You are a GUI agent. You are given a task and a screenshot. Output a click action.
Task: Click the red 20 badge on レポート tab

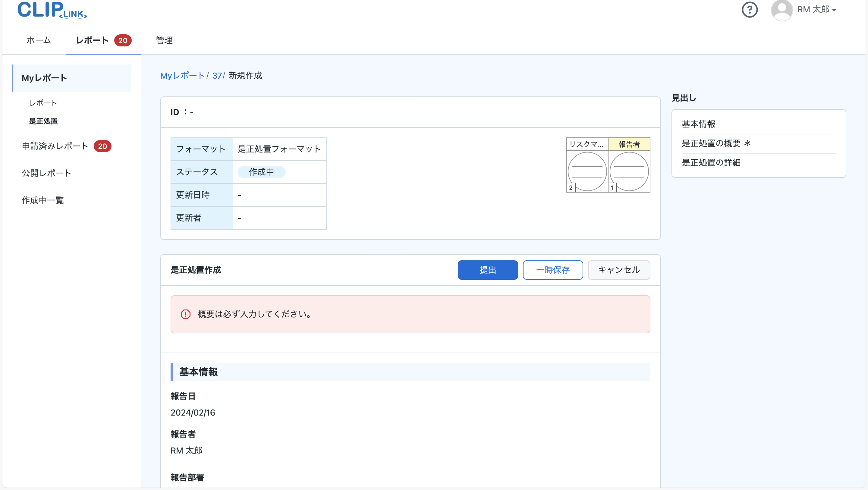pos(123,40)
